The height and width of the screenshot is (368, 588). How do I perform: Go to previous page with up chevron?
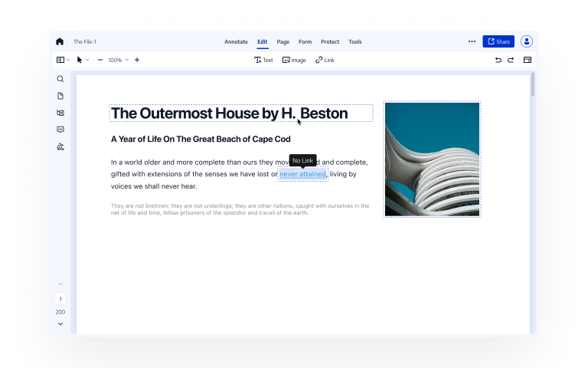coord(60,284)
